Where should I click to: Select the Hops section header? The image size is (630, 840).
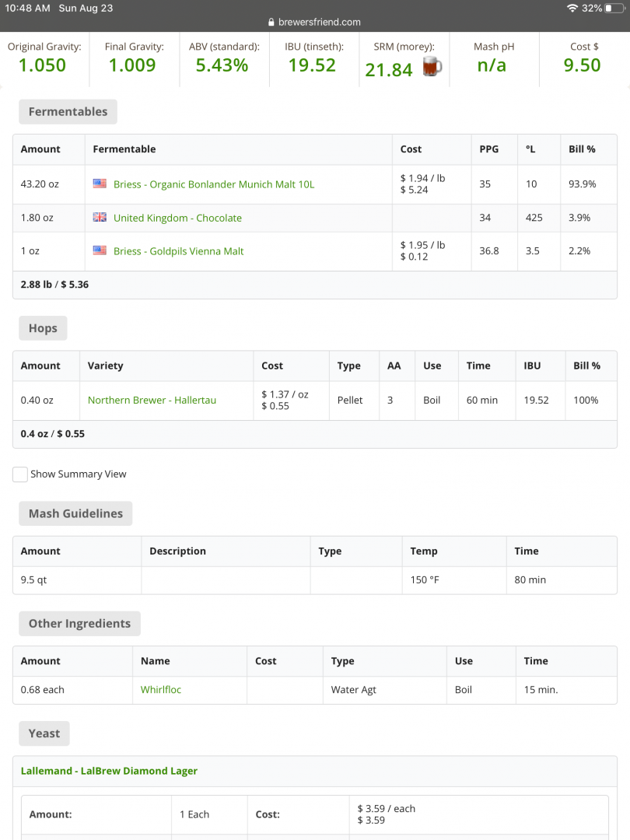[43, 328]
